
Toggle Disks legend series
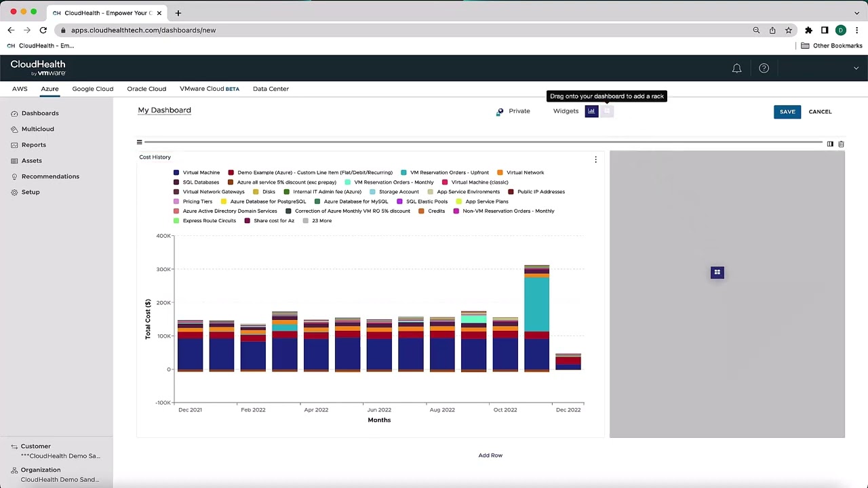[x=264, y=192]
